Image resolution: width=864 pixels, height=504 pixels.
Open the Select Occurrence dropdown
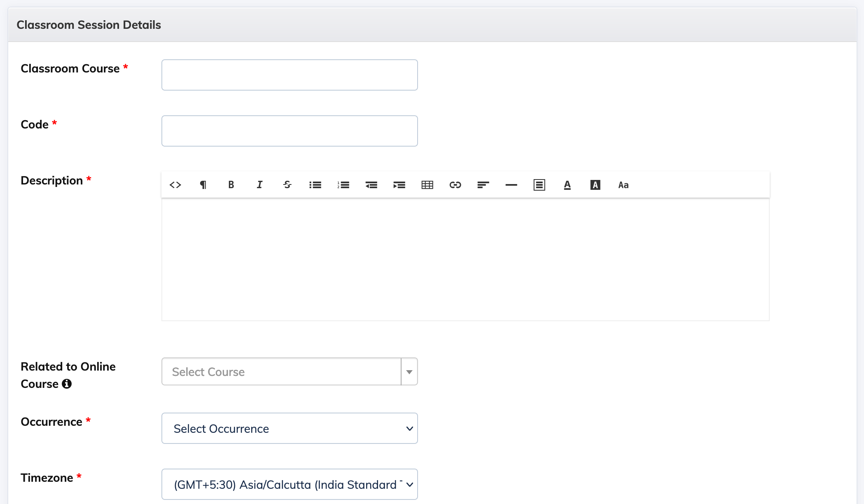click(x=290, y=428)
